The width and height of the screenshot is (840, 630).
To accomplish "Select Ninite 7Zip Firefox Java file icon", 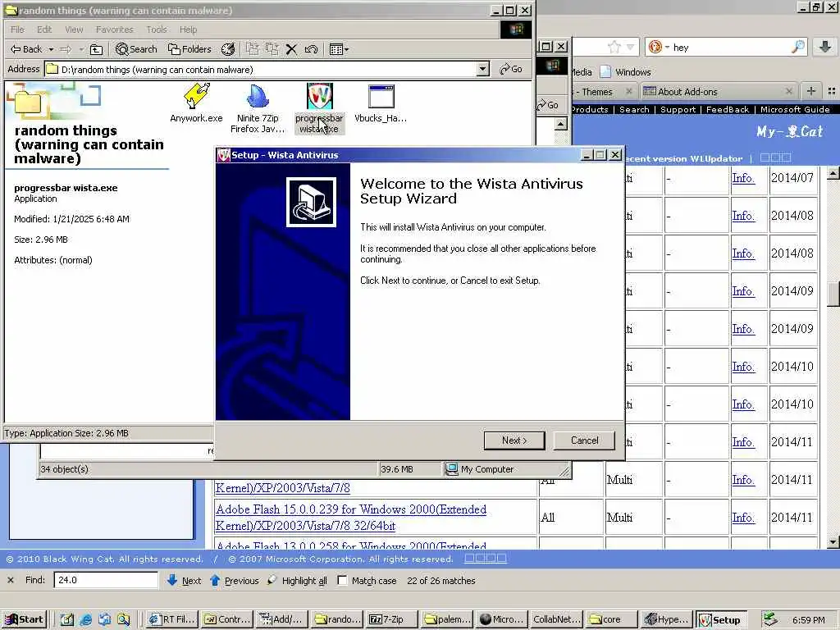I will (x=258, y=109).
